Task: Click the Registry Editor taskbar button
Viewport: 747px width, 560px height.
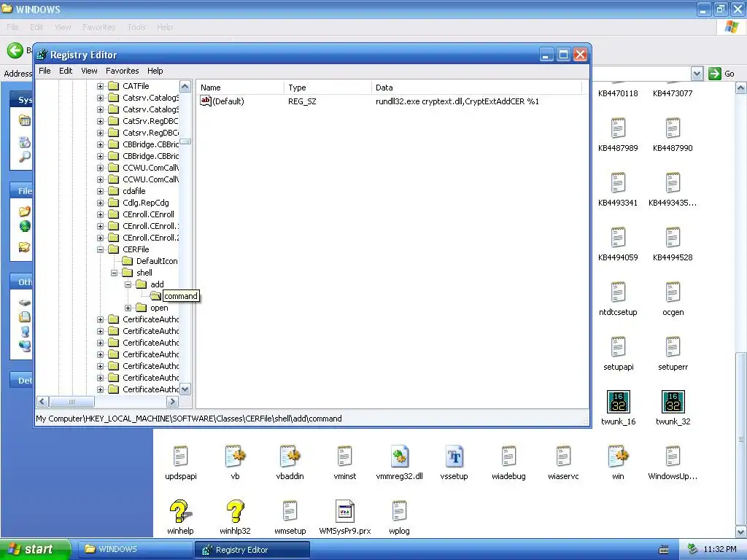Action: [252, 550]
